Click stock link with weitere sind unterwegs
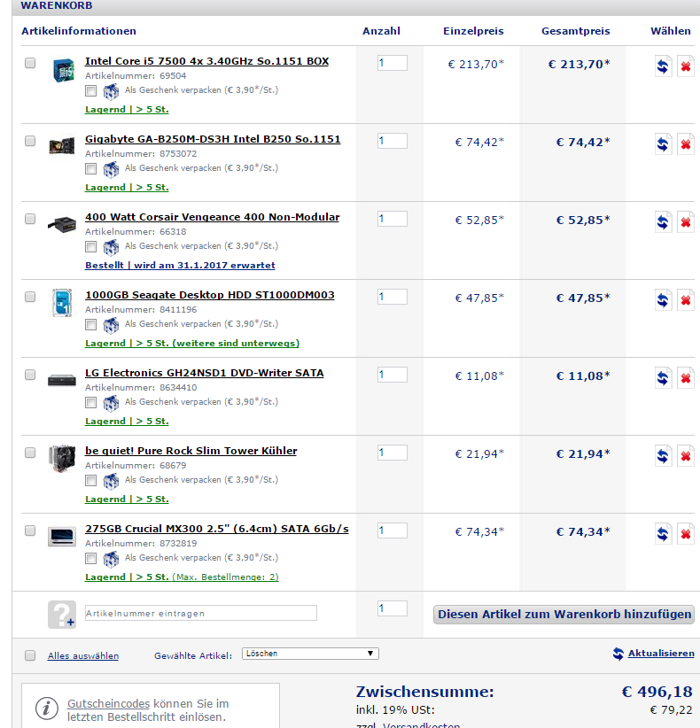This screenshot has width=700, height=728. coord(192,343)
